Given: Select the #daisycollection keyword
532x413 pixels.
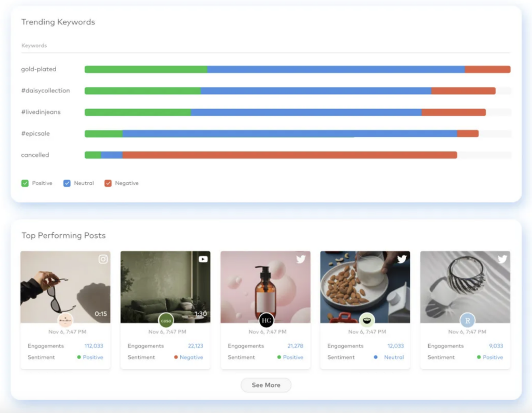Looking at the screenshot, I should coord(46,90).
